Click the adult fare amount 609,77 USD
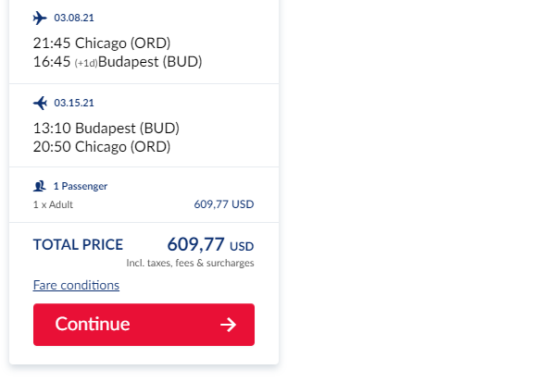This screenshot has height=382, width=550. coord(224,204)
